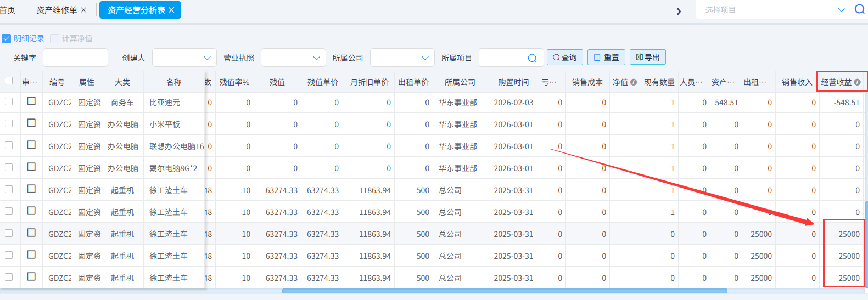This screenshot has width=868, height=300.
Task: Click the info icon next to 经营收益
Action: (857, 82)
